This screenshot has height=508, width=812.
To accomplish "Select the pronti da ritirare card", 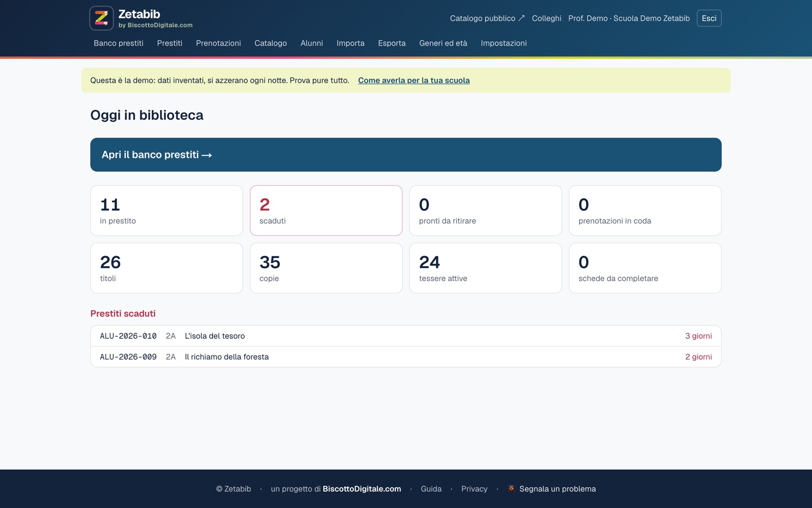I will click(486, 210).
